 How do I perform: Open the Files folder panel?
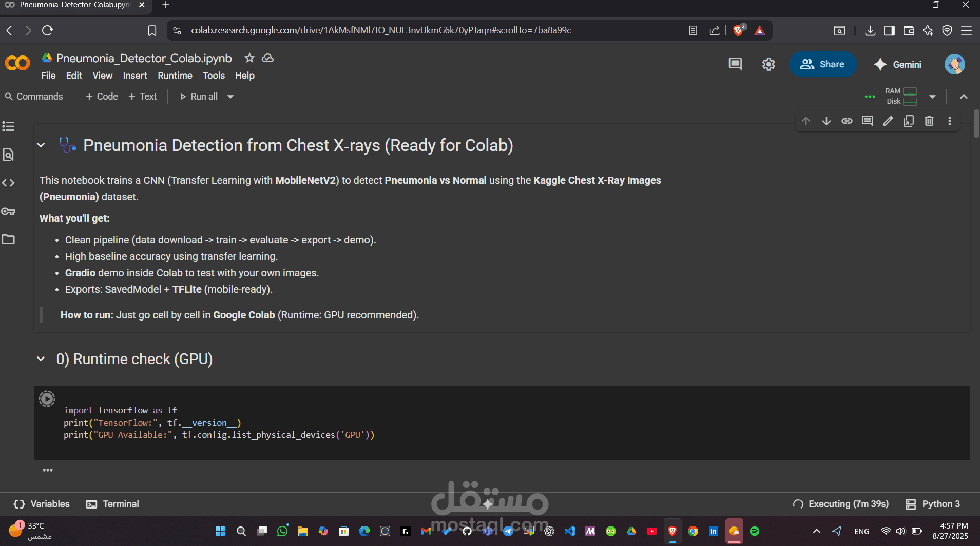(8, 239)
